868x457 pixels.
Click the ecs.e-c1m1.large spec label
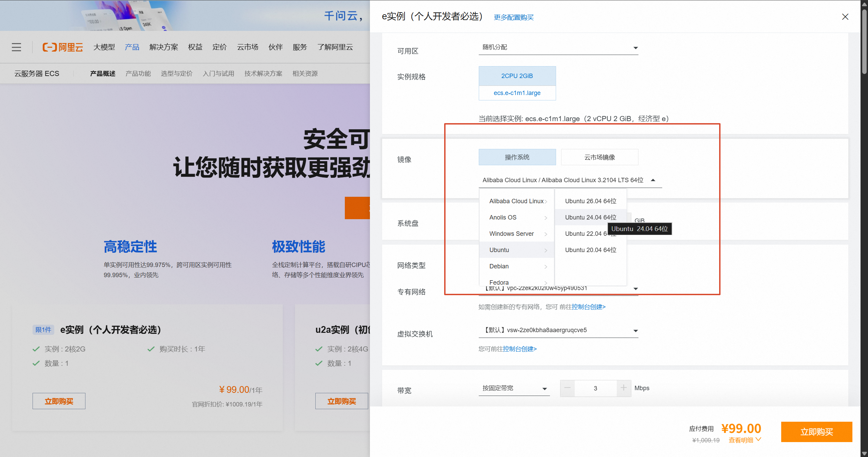(x=517, y=93)
